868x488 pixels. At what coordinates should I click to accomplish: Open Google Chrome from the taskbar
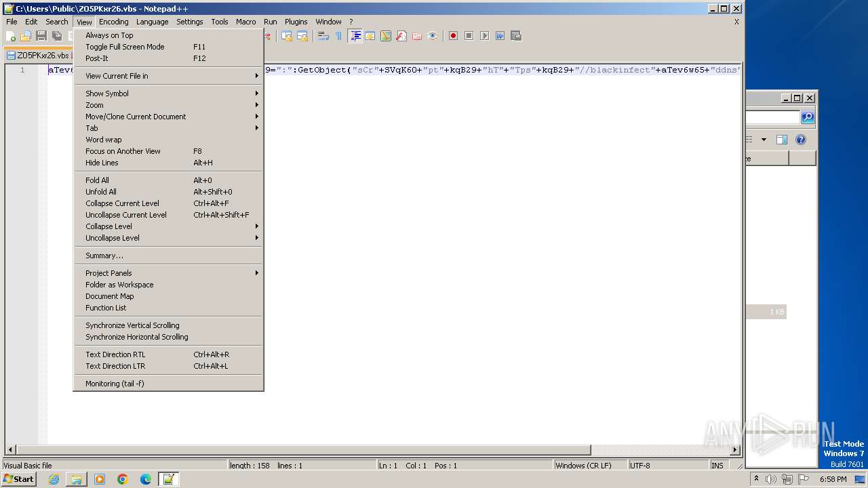[x=123, y=479]
